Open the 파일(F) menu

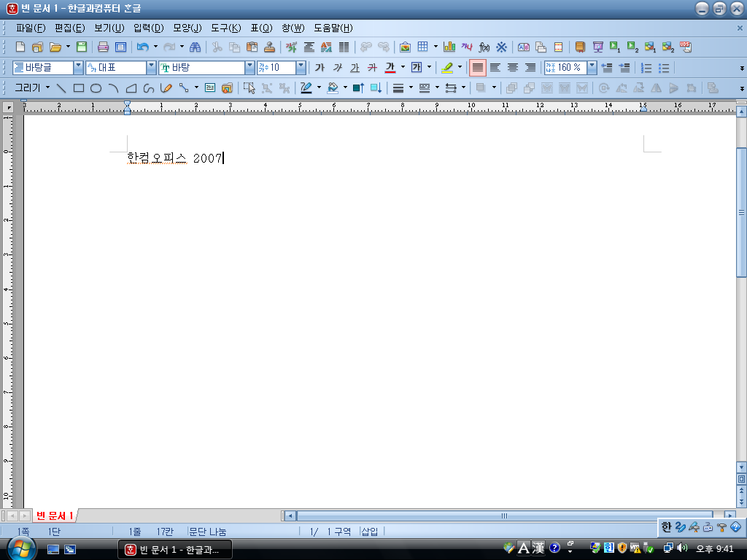pyautogui.click(x=31, y=28)
